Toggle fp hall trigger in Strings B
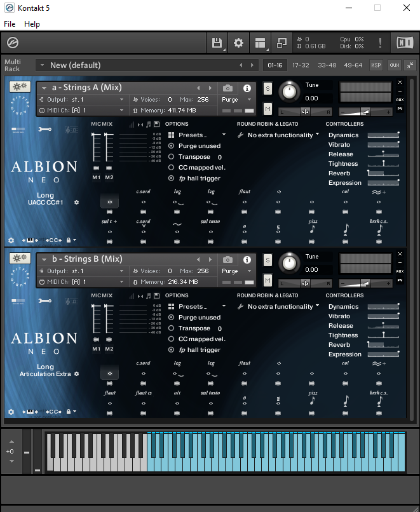420x512 pixels. [171, 350]
